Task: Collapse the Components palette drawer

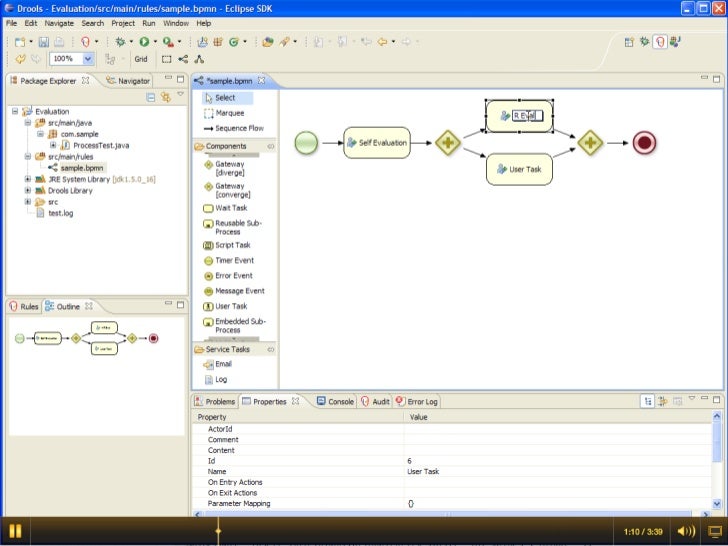Action: [235, 146]
